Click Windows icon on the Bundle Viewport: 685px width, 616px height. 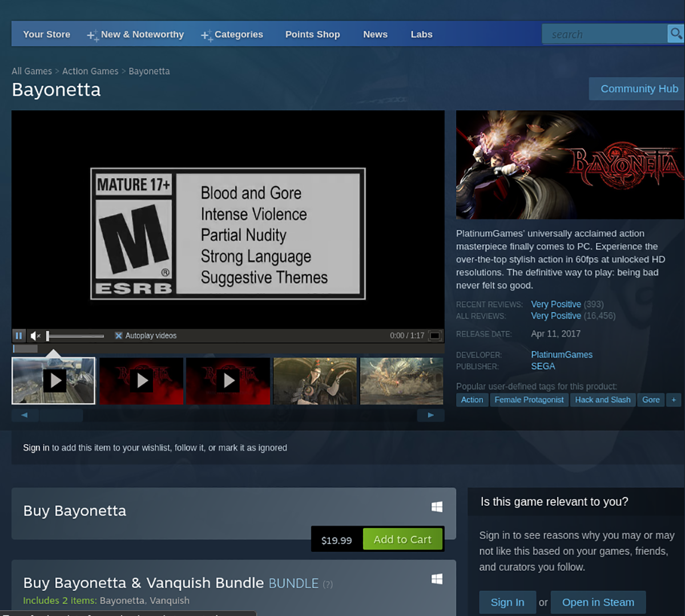[x=437, y=579]
